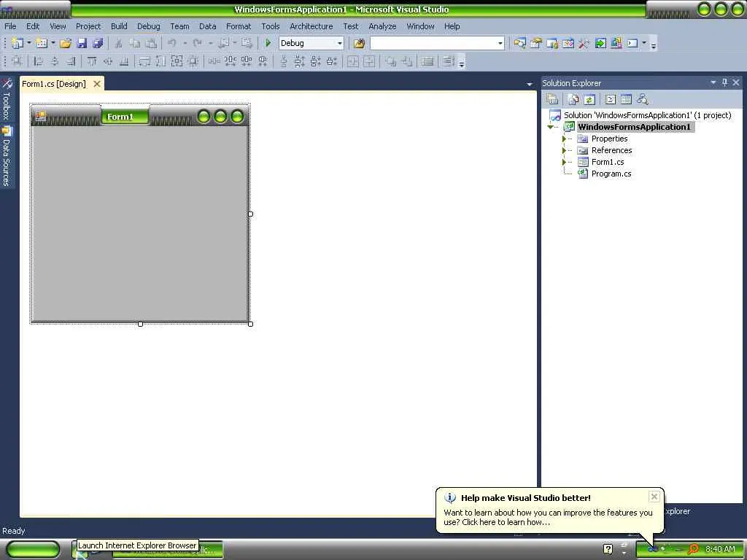Image resolution: width=747 pixels, height=560 pixels.
Task: Click the Cut scissors icon
Action: pos(119,43)
